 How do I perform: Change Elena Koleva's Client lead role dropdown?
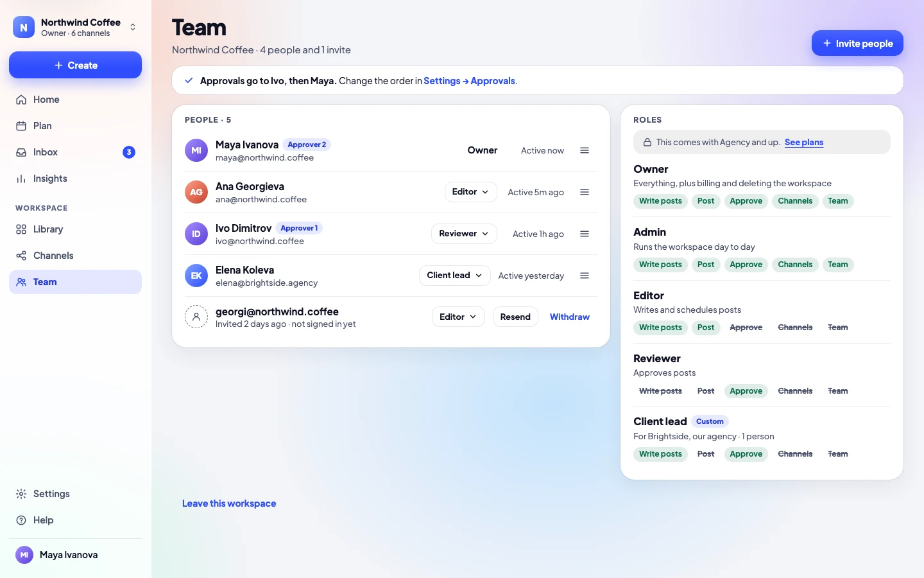pos(455,276)
